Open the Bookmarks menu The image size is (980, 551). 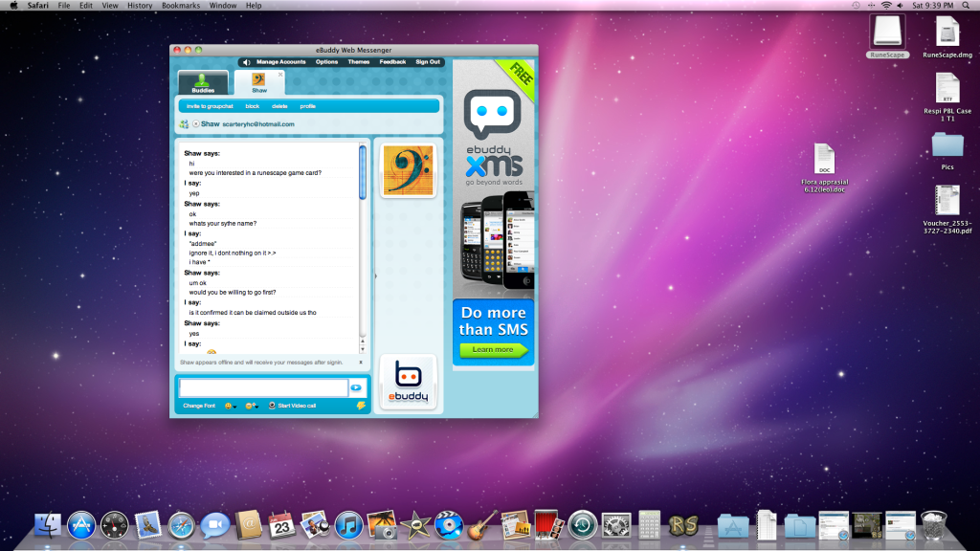click(x=181, y=5)
